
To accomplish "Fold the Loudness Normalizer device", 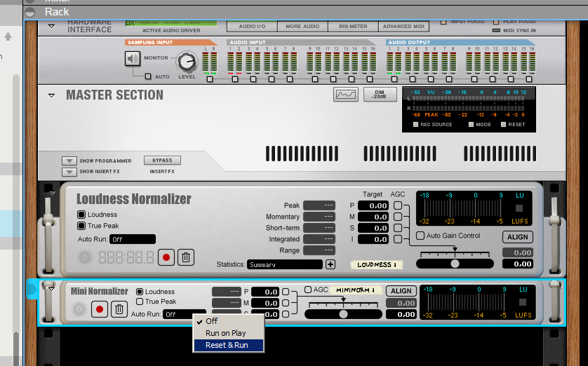I will [x=52, y=193].
